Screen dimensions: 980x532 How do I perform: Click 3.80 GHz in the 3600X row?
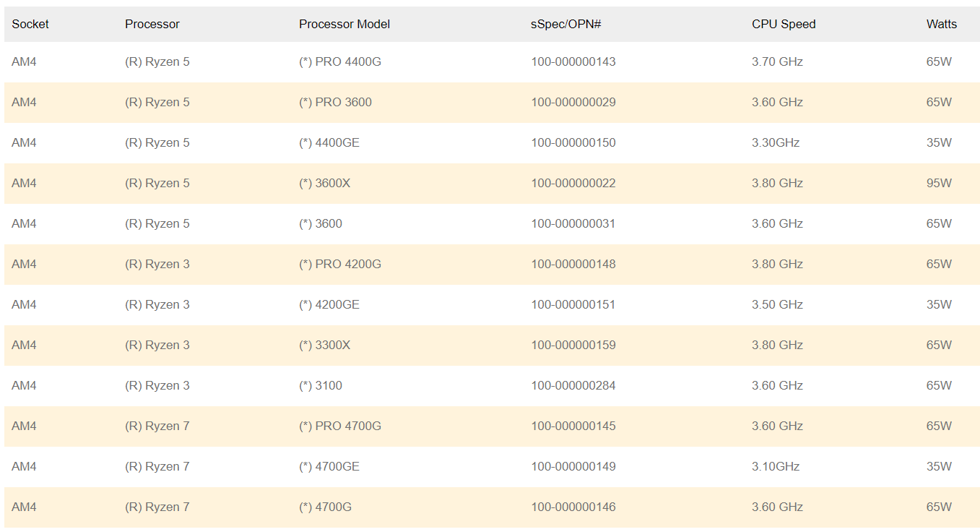point(777,184)
